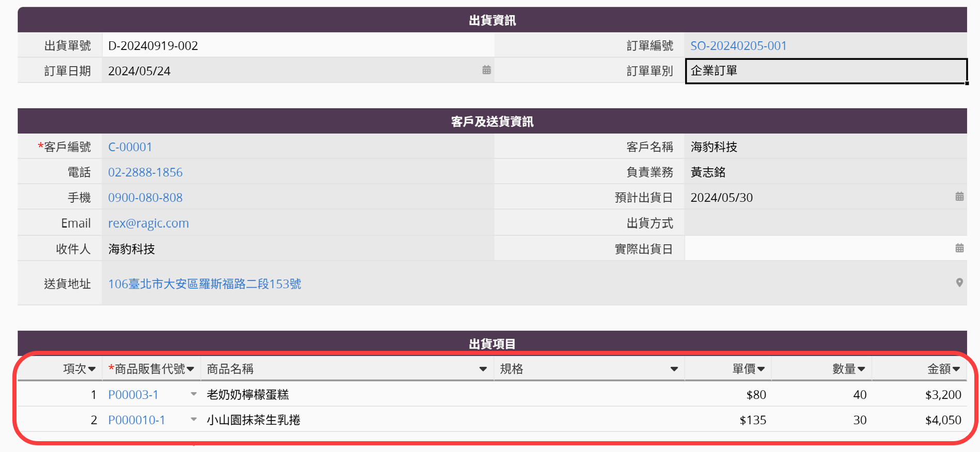Open 規格 column header dropdown arrow

tap(674, 369)
